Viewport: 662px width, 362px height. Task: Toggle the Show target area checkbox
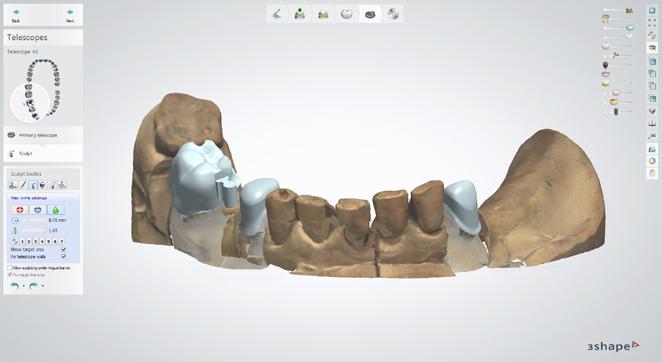click(64, 250)
